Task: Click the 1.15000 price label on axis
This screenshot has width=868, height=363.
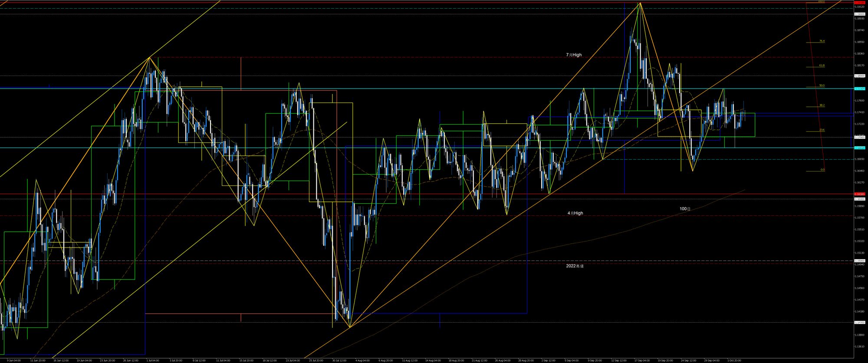Action: pyautogui.click(x=859, y=261)
